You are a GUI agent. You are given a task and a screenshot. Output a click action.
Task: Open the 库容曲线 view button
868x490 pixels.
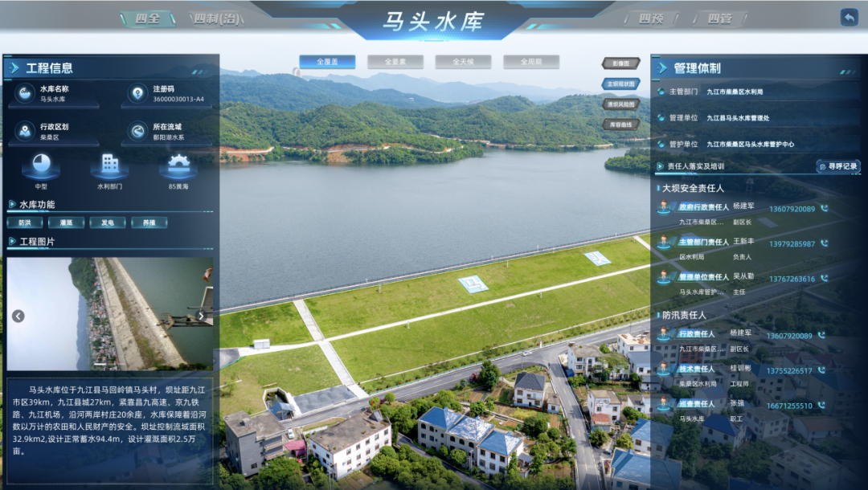(621, 125)
